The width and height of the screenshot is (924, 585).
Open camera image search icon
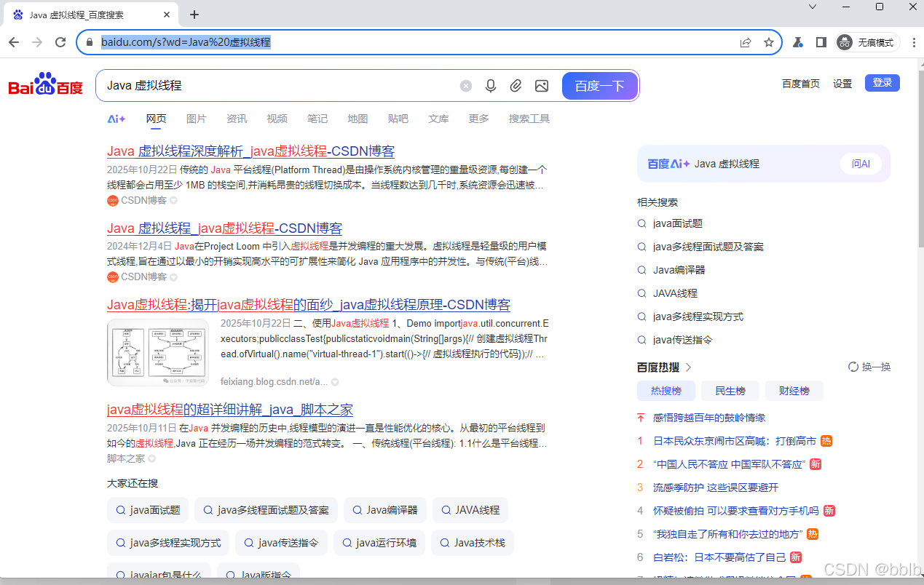pos(541,86)
